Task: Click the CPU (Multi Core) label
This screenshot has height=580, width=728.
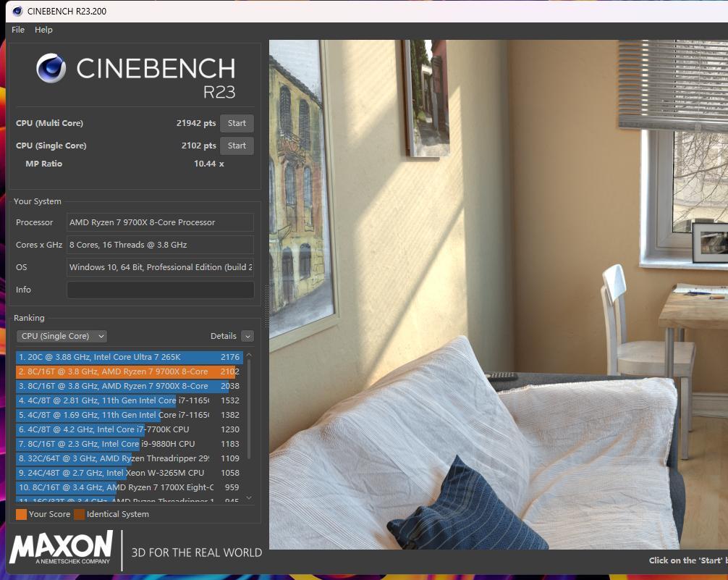Action: click(x=49, y=123)
